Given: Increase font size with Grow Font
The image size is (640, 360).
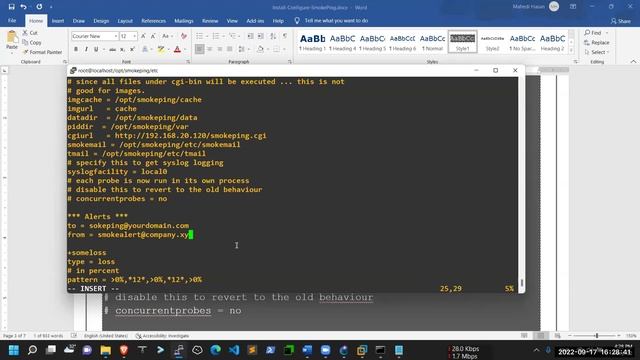Looking at the screenshot, I should tap(143, 36).
